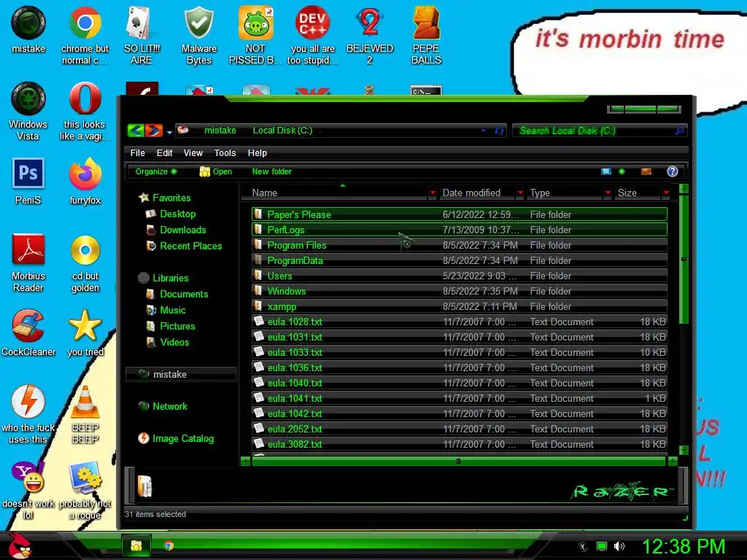
Task: Select Network in the navigation pane
Action: [x=169, y=407]
